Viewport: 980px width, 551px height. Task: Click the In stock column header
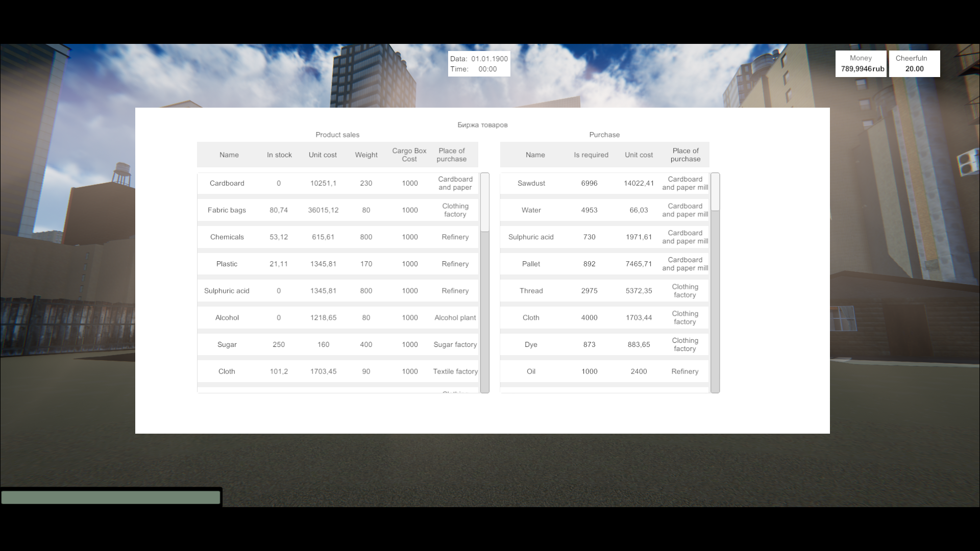point(279,155)
